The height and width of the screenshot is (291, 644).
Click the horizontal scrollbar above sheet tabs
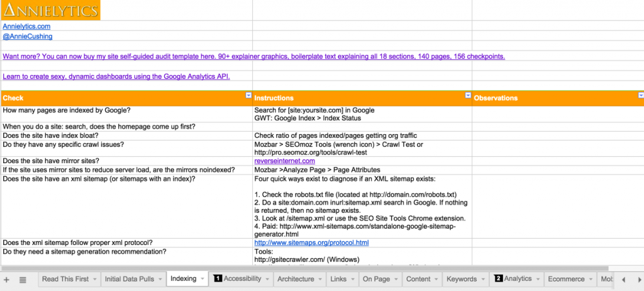point(304,268)
